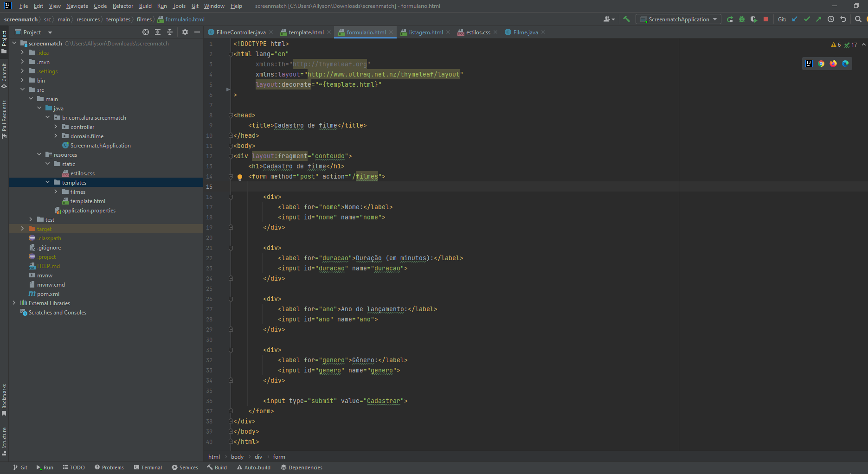
Task: Open the Git tool window at the bottom
Action: 20,468
